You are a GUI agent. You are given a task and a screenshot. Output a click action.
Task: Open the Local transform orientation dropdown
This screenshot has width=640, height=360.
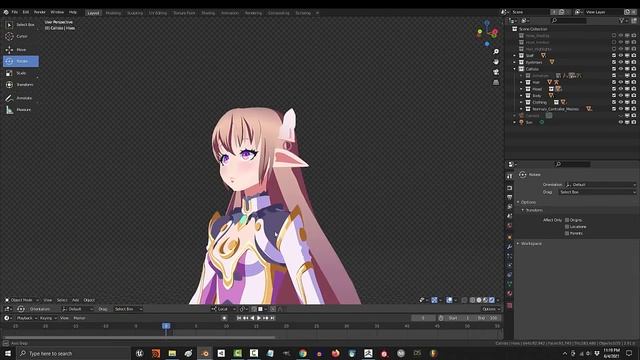point(224,309)
